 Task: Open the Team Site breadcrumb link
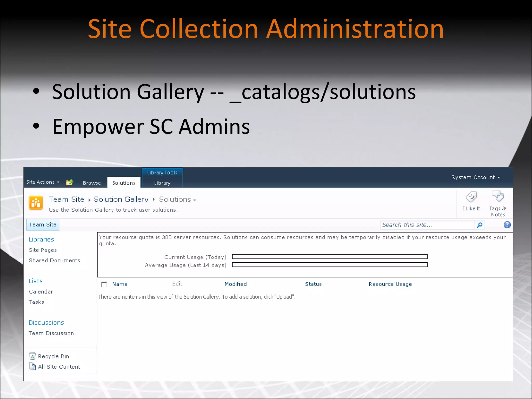coord(66,199)
